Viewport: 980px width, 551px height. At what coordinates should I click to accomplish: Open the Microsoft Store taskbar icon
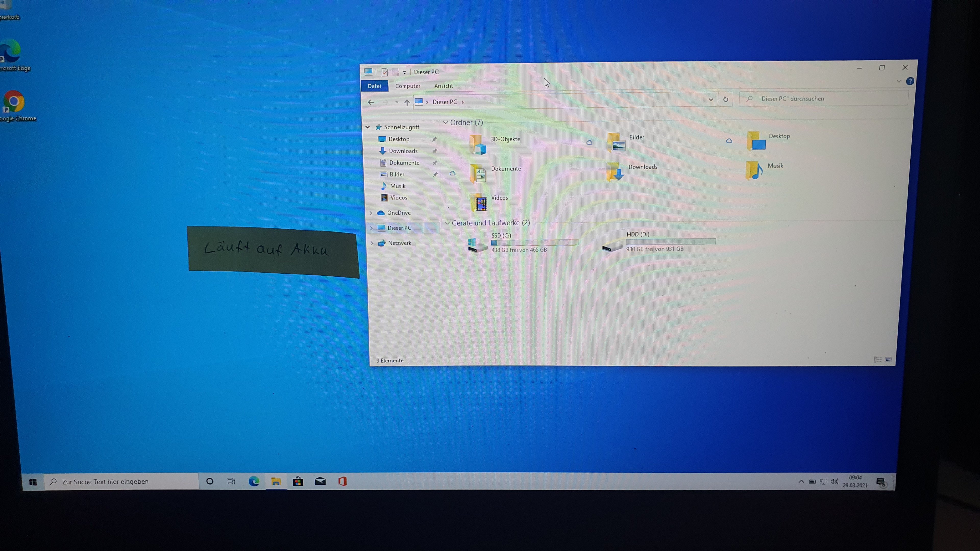click(x=298, y=481)
